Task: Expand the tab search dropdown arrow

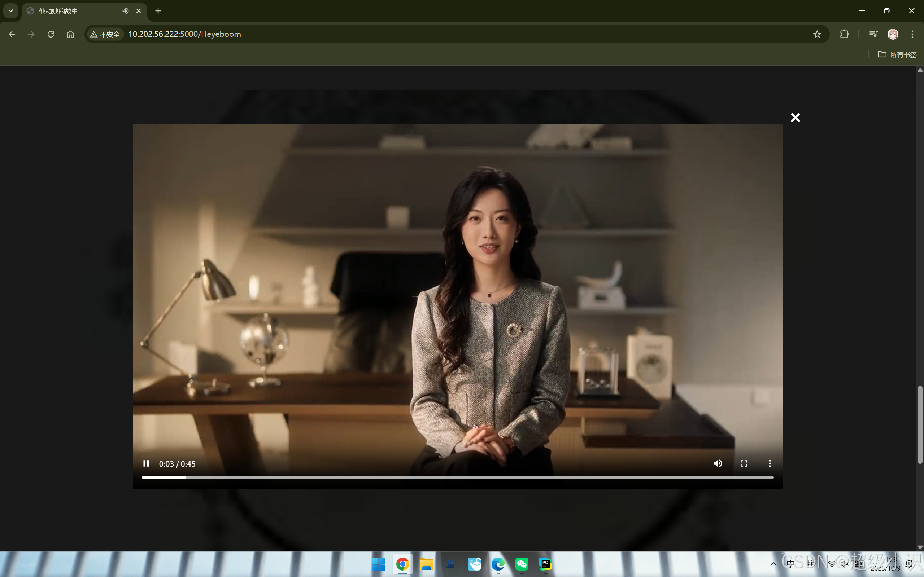Action: point(11,11)
